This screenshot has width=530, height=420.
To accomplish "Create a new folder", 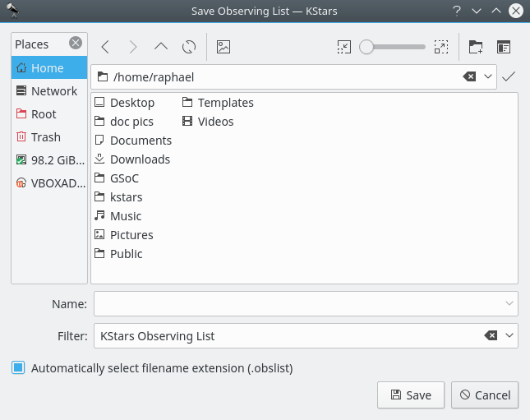I will click(476, 48).
